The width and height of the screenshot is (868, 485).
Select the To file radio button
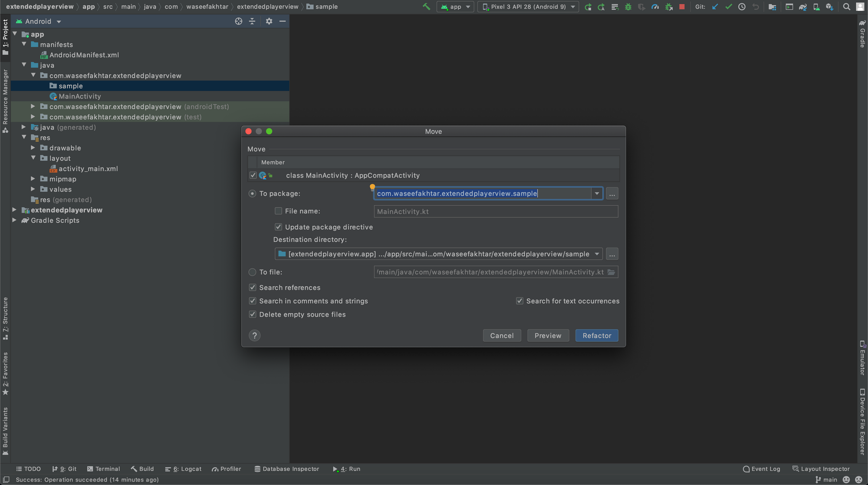coord(252,272)
